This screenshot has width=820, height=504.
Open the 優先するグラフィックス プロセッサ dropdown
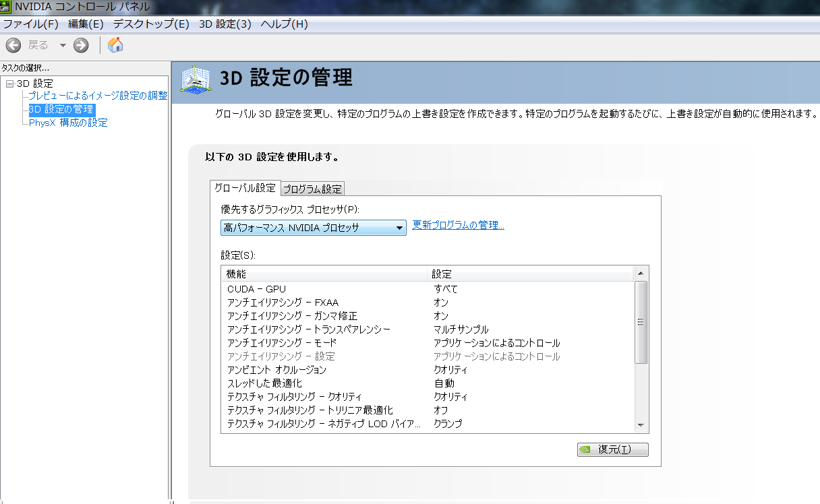tap(314, 228)
